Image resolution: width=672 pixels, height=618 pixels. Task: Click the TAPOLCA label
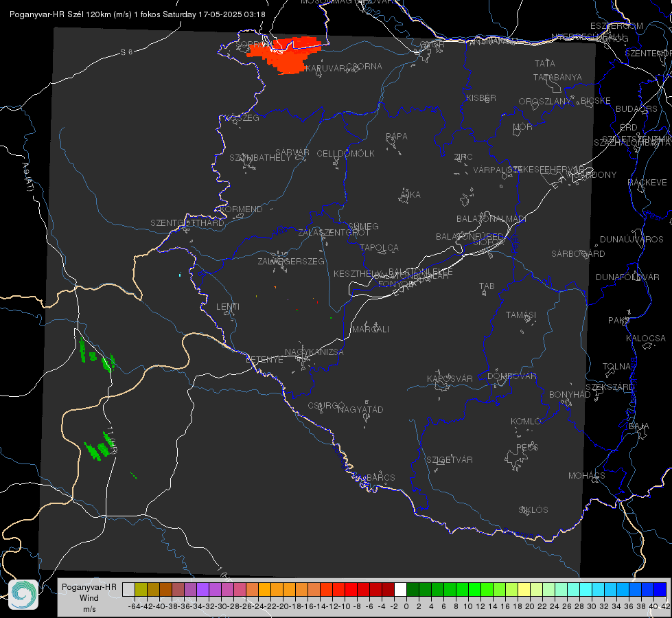pos(380,247)
